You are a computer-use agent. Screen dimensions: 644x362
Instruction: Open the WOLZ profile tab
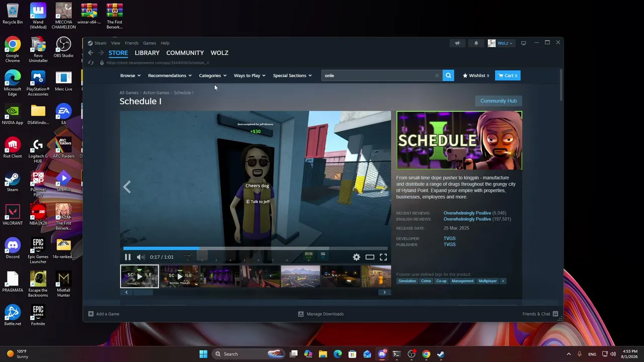(219, 53)
